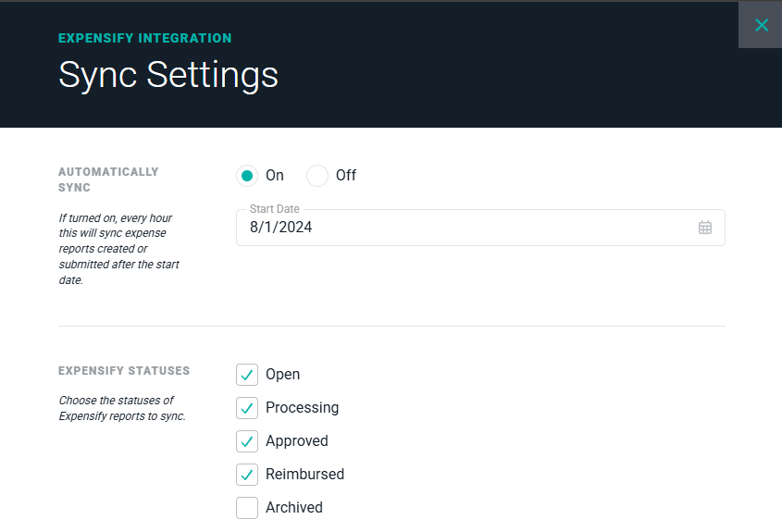Select the Off radio button
Viewport: 782px width, 532px height.
[317, 176]
